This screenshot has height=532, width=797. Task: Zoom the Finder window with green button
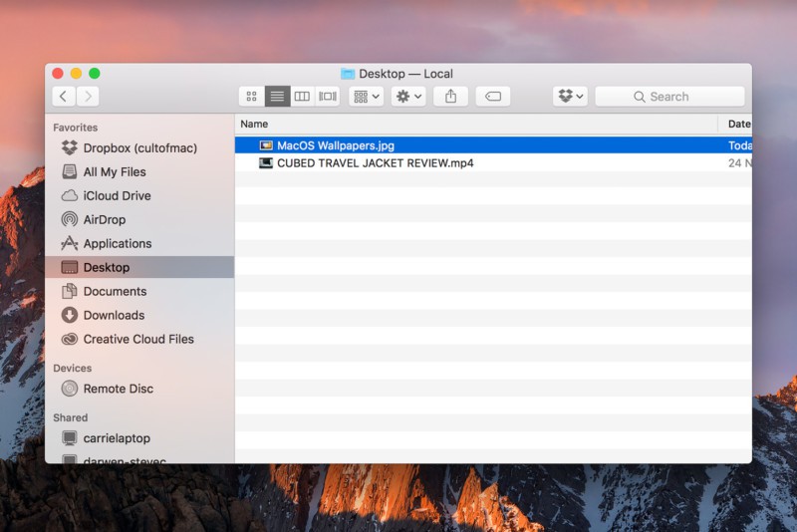click(x=95, y=74)
